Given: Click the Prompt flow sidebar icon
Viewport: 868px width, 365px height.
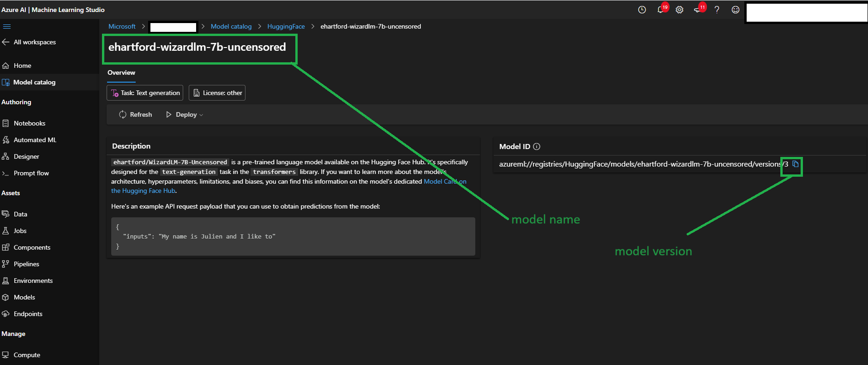Looking at the screenshot, I should [6, 173].
